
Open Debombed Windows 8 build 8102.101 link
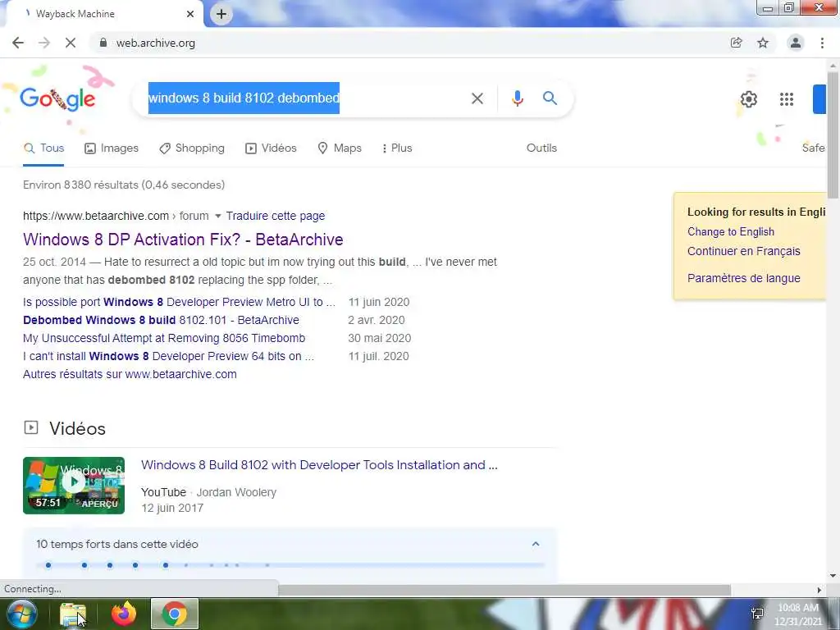pos(161,321)
